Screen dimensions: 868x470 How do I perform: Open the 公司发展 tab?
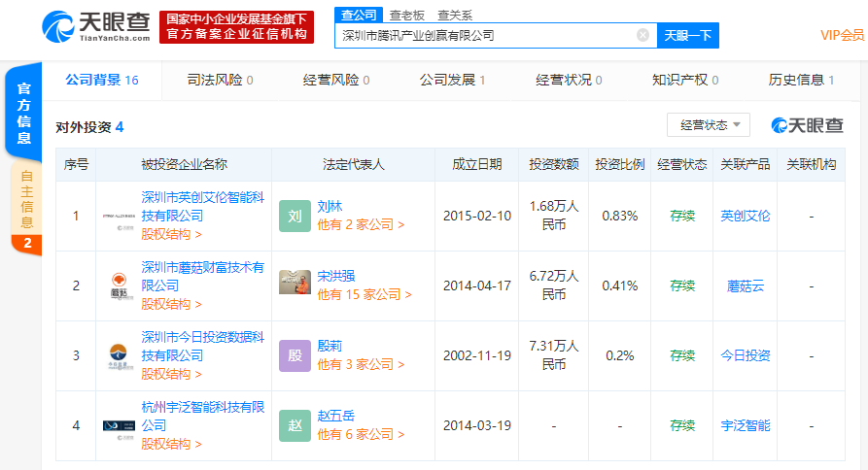click(453, 81)
